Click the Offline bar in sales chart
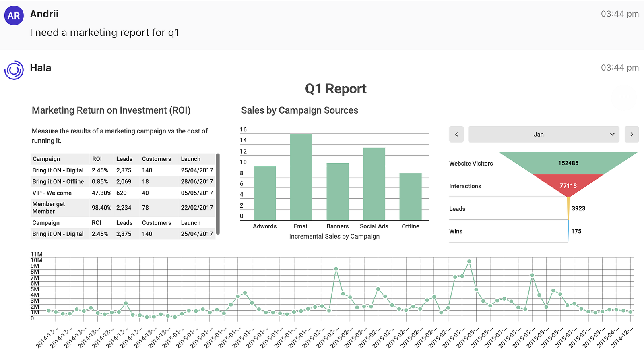The image size is (644, 357). tap(410, 196)
